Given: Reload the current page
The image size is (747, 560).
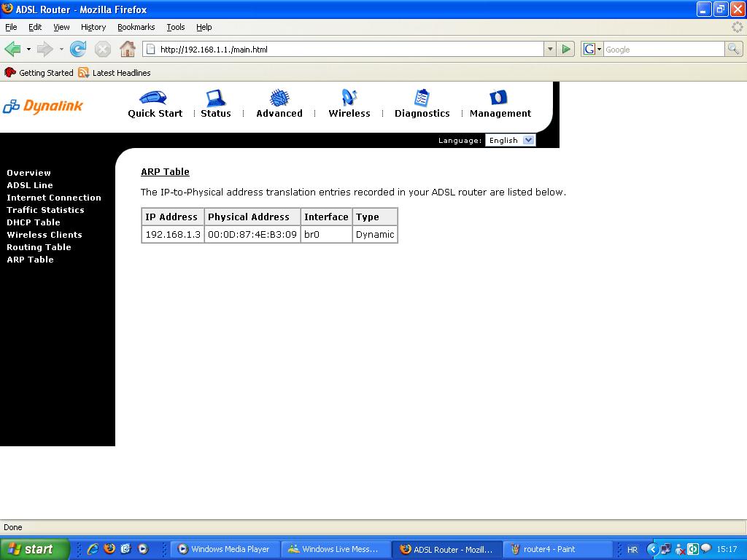Looking at the screenshot, I should [x=78, y=49].
